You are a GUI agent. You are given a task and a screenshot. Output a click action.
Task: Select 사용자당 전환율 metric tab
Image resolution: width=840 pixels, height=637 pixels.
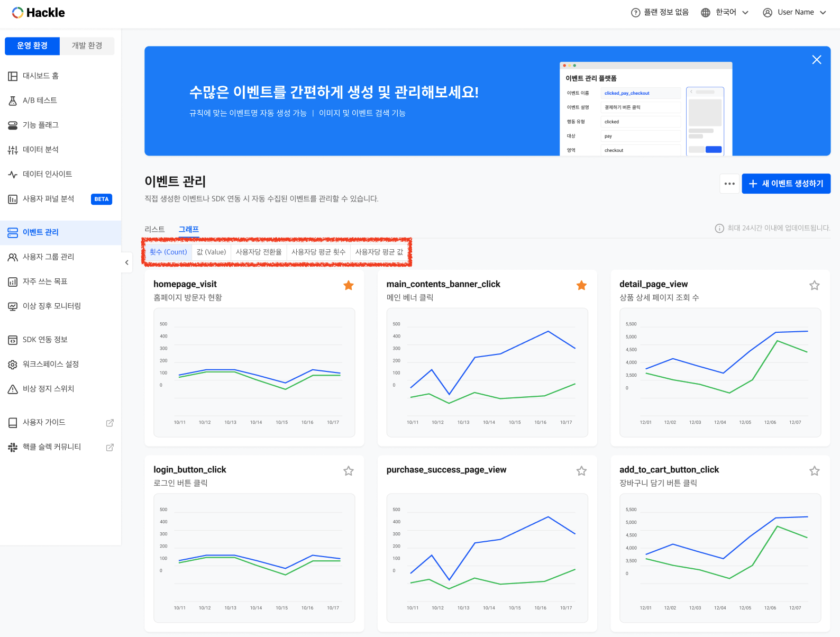pos(259,252)
